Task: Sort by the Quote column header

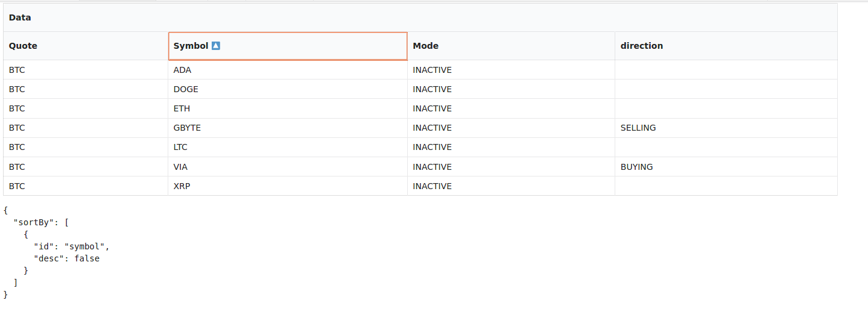Action: point(86,46)
